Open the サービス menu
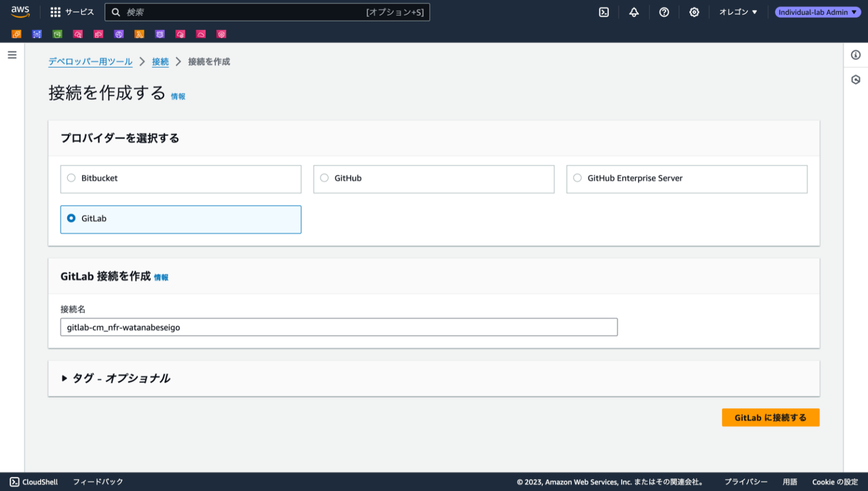Screen dimensions: 868x491 78,11
